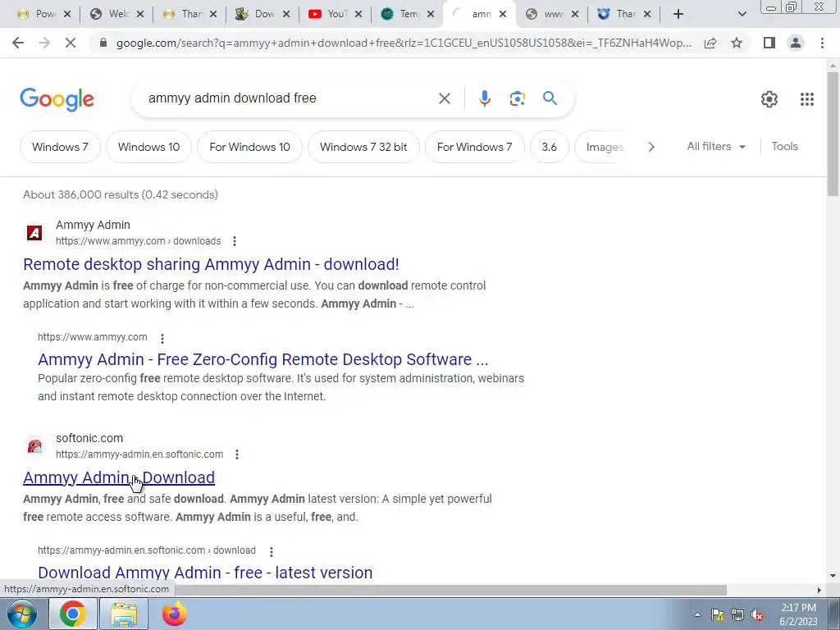Show hidden tray icons arrow
Viewport: 840px width, 630px height.
pyautogui.click(x=697, y=615)
